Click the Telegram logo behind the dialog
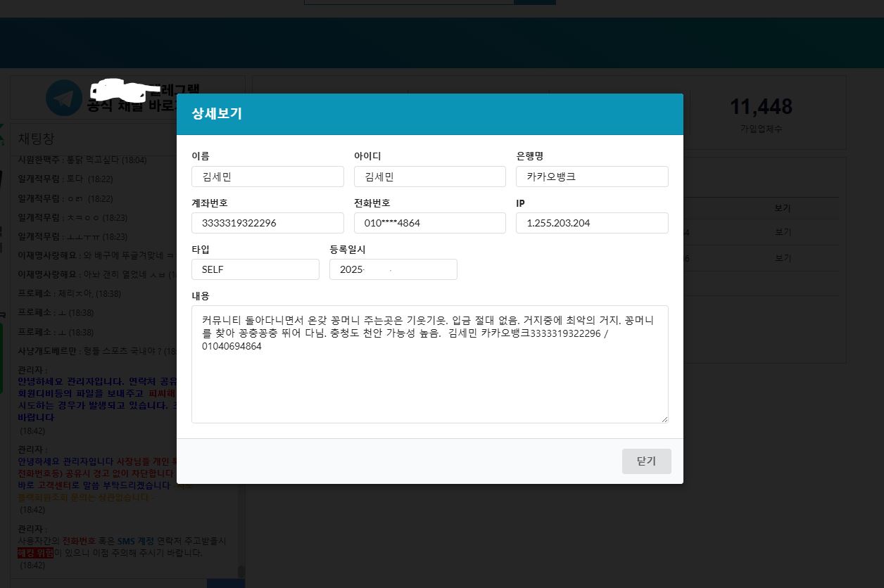Image resolution: width=884 pixels, height=588 pixels. pos(64,98)
